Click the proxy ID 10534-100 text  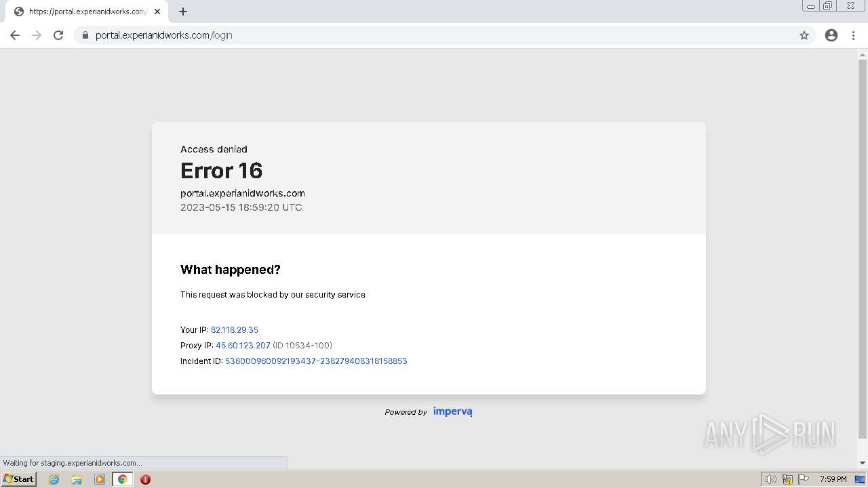(x=302, y=346)
